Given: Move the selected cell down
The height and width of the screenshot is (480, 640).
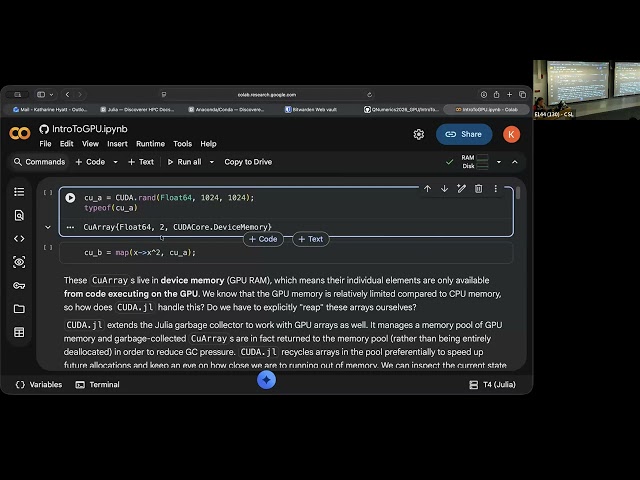Looking at the screenshot, I should click(444, 189).
